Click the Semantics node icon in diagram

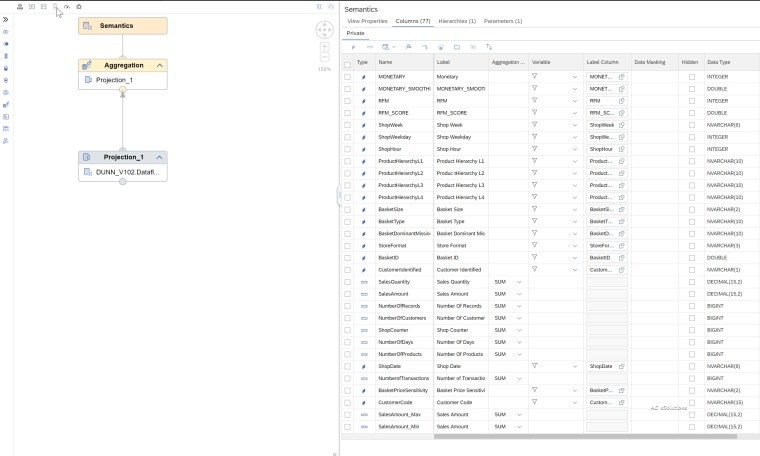coord(87,25)
